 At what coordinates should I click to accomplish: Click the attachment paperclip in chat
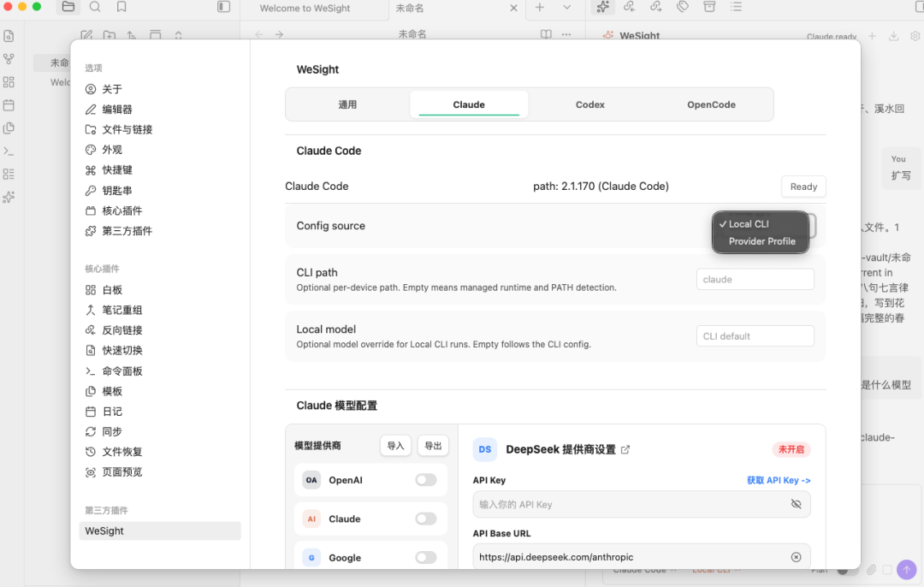(x=871, y=570)
